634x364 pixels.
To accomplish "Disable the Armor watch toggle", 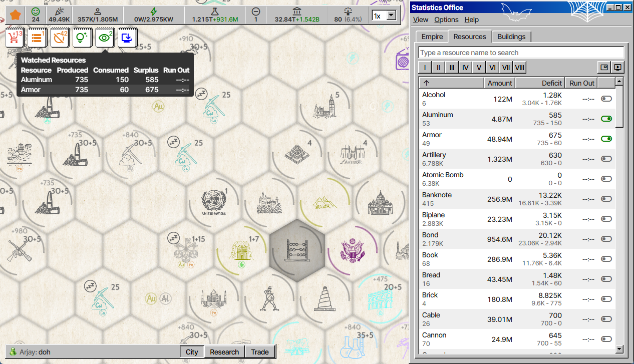I will 606,139.
